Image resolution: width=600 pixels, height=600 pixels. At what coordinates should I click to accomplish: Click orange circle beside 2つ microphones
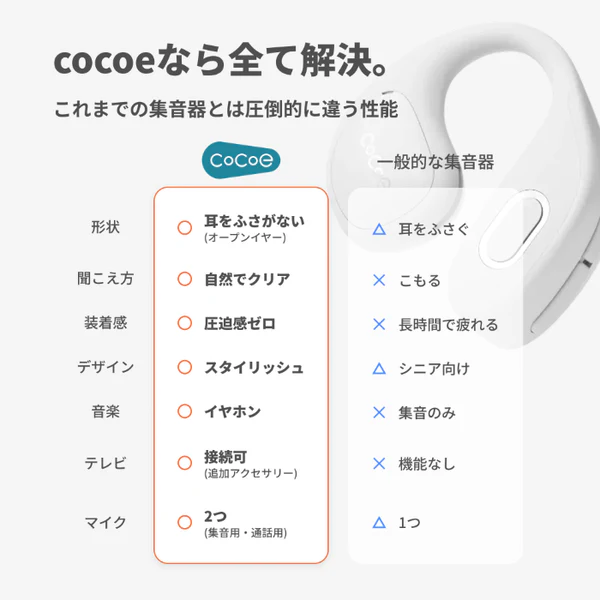pyautogui.click(x=184, y=522)
